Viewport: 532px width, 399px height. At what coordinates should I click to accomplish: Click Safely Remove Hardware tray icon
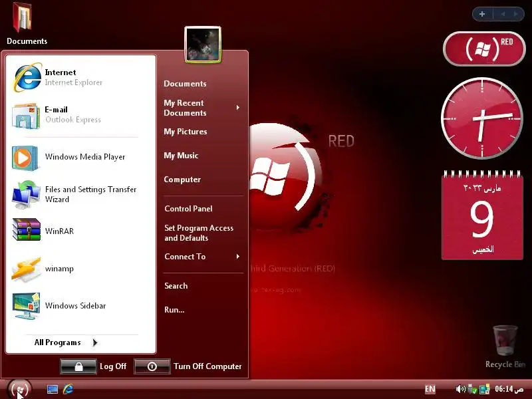coord(472,389)
